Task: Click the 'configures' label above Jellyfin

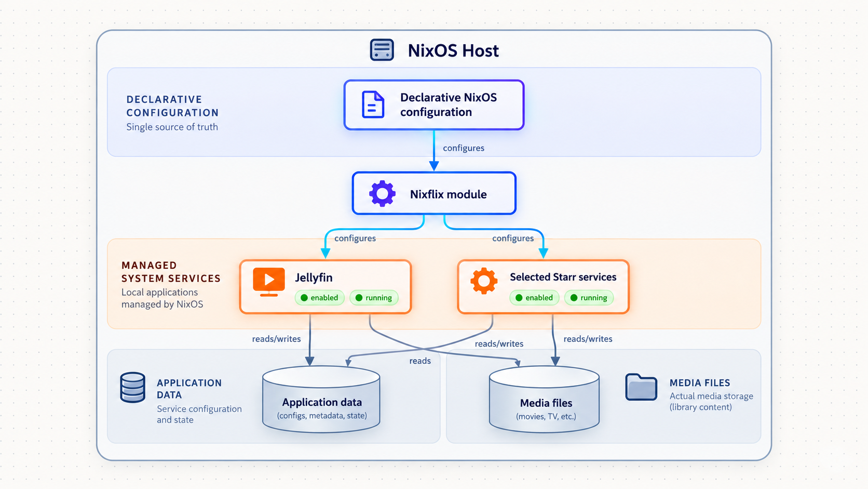Action: pyautogui.click(x=355, y=238)
